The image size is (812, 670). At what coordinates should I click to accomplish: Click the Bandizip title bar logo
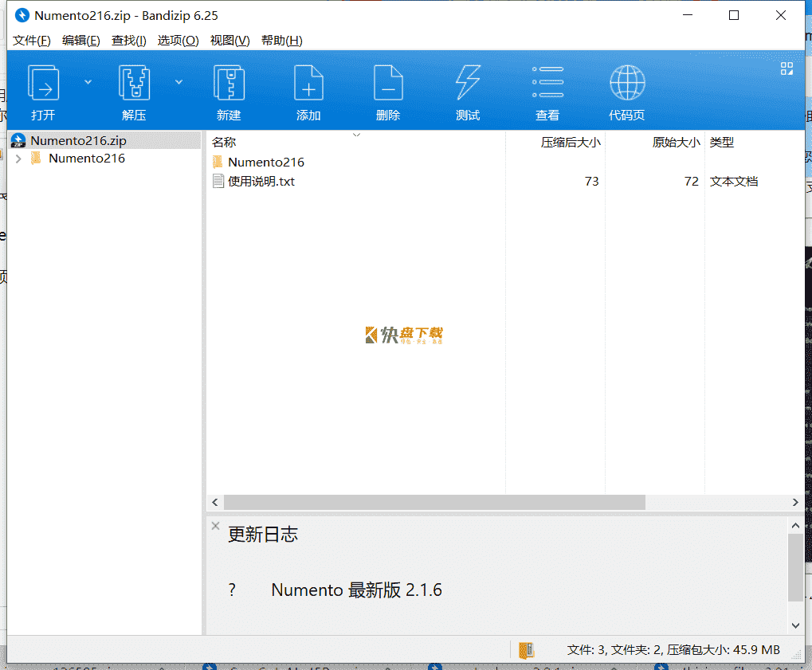pos(22,15)
